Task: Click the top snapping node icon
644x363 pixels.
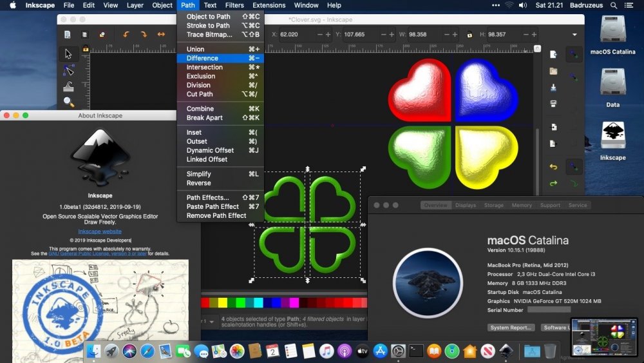Action: [x=574, y=55]
